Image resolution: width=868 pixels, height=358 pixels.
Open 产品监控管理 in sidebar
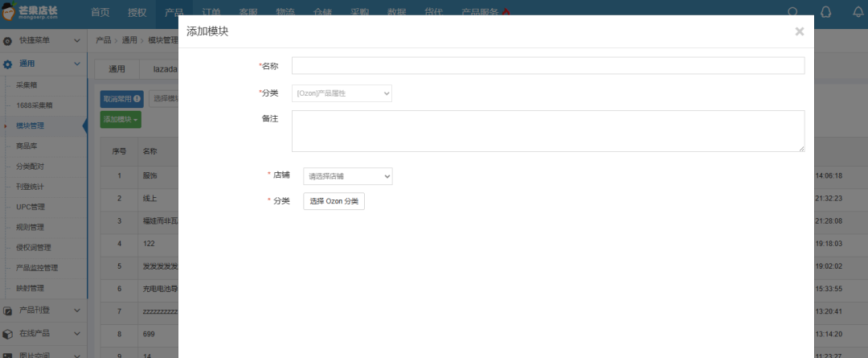coord(37,268)
